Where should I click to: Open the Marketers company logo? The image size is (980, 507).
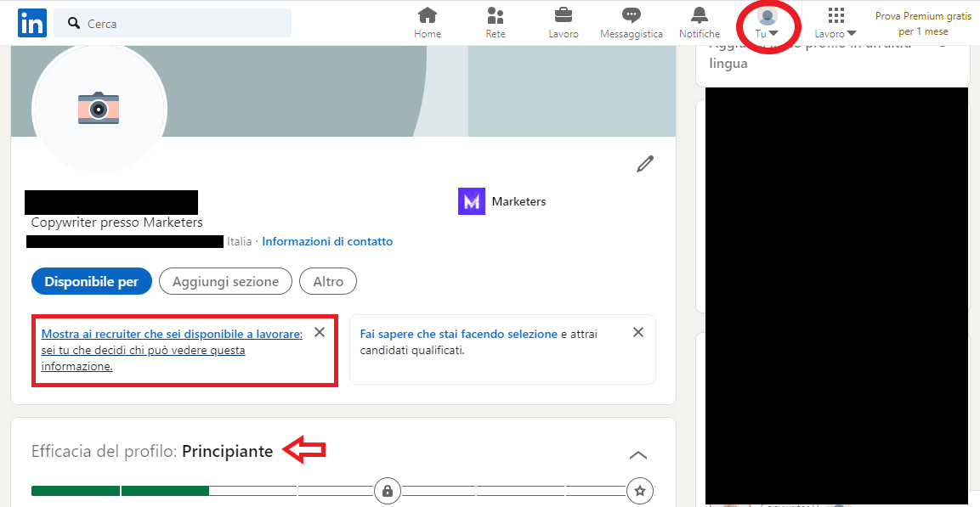pos(471,201)
